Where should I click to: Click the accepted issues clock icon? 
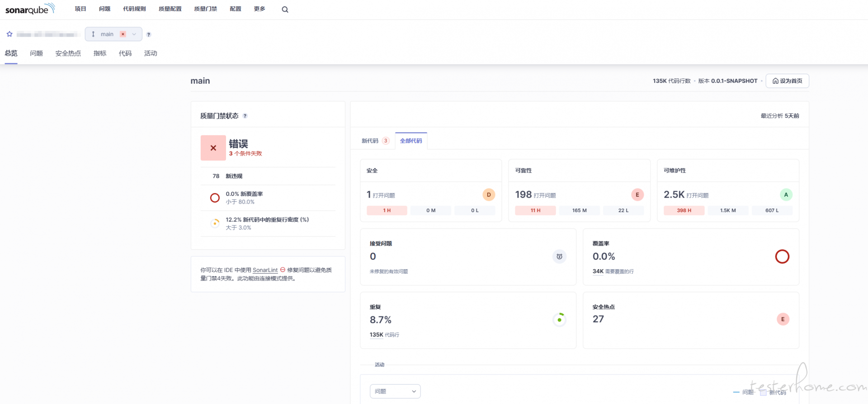pos(559,257)
